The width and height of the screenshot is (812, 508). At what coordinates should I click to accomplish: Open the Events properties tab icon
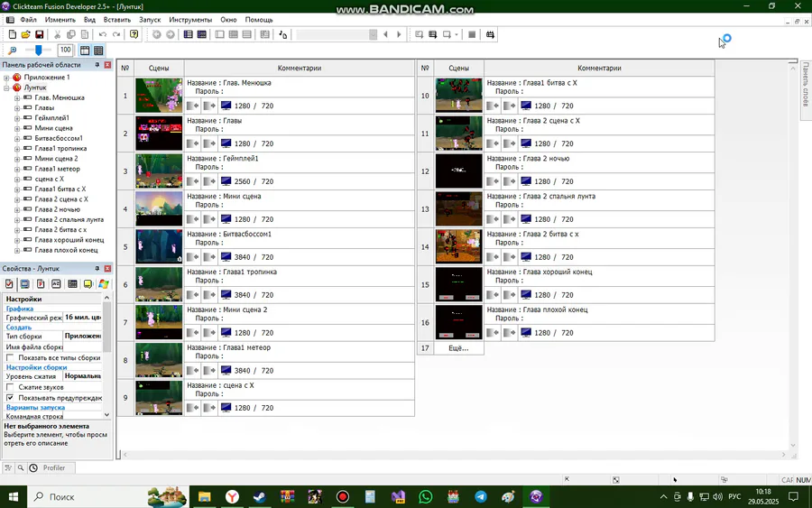(x=72, y=283)
